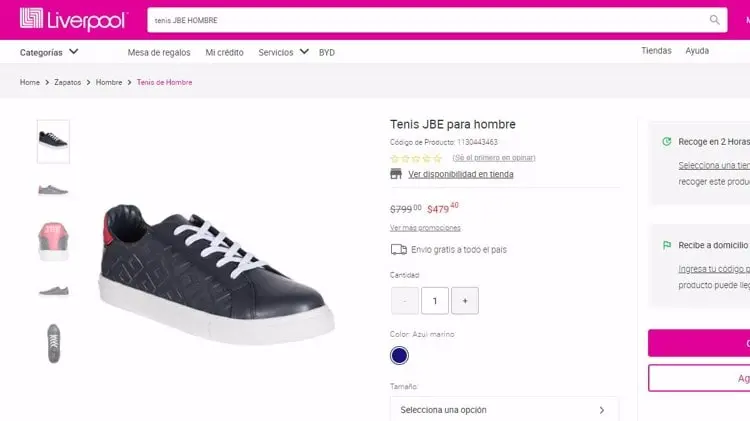Click the Recoge en 2 Horas clock icon
Viewport: 750px width, 421px height.
(666, 142)
